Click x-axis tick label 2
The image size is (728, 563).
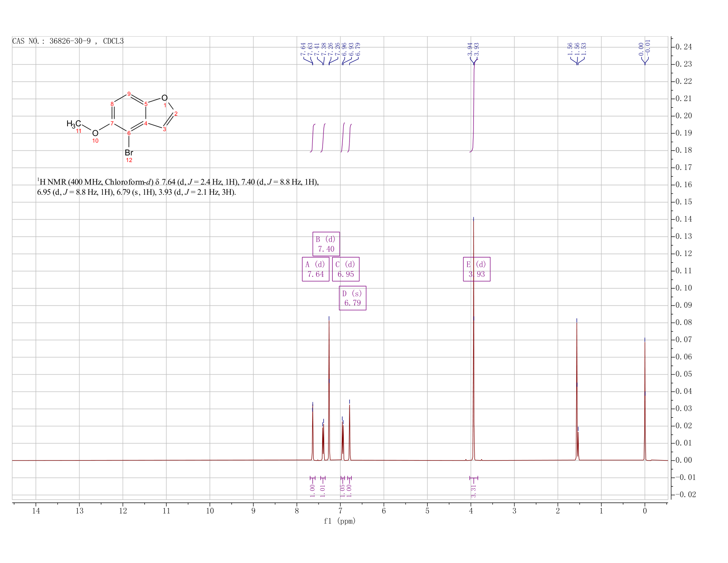tap(558, 511)
